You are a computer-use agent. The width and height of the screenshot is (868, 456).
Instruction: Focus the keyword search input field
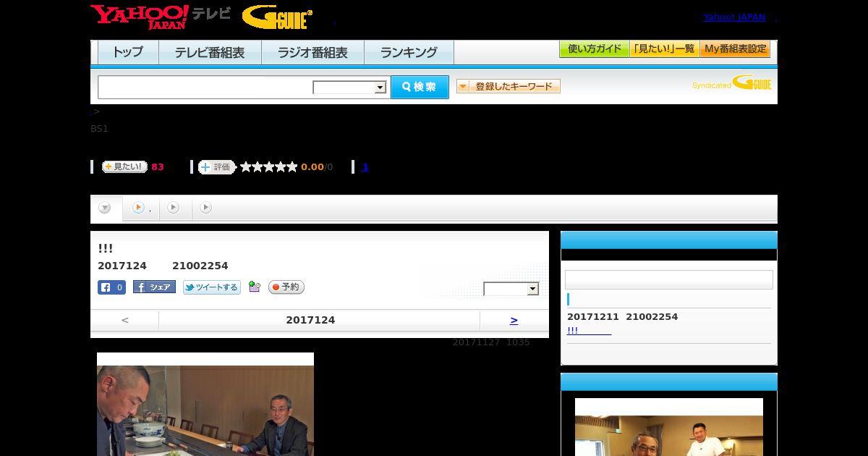coord(205,88)
